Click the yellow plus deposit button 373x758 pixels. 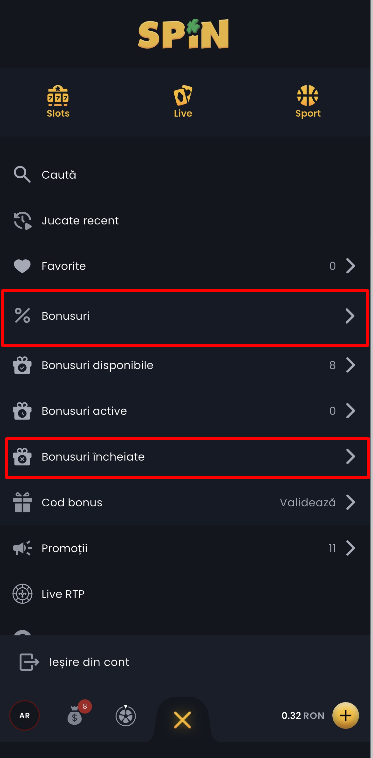click(345, 715)
